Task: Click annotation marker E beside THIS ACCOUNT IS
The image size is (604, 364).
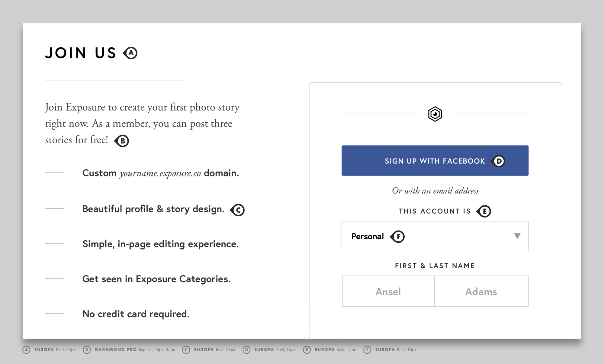Action: pos(484,211)
